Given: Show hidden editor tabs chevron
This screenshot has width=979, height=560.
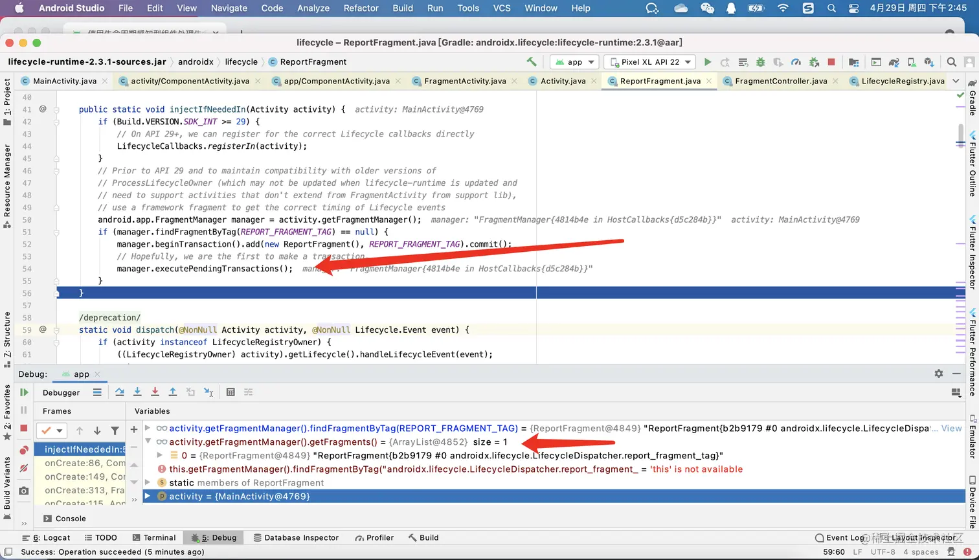Looking at the screenshot, I should [x=956, y=81].
